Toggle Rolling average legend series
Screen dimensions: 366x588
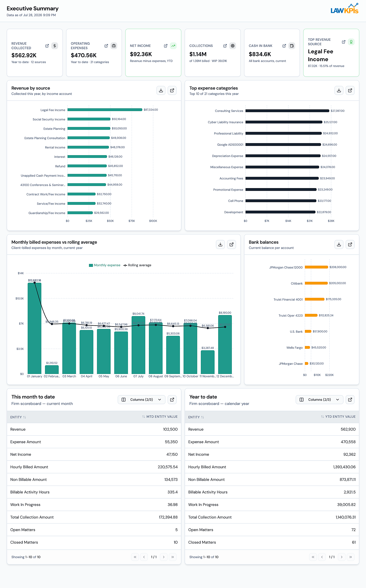tap(137, 265)
